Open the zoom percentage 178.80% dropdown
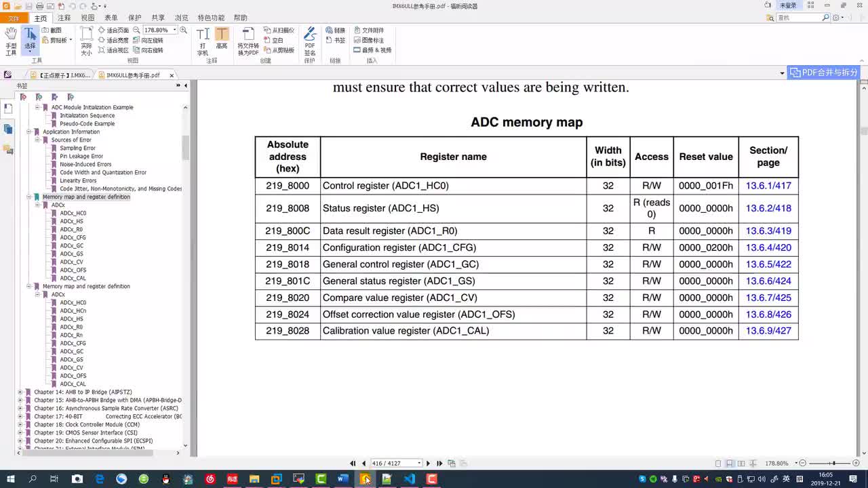Screen dimensions: 868x488 [x=174, y=30]
